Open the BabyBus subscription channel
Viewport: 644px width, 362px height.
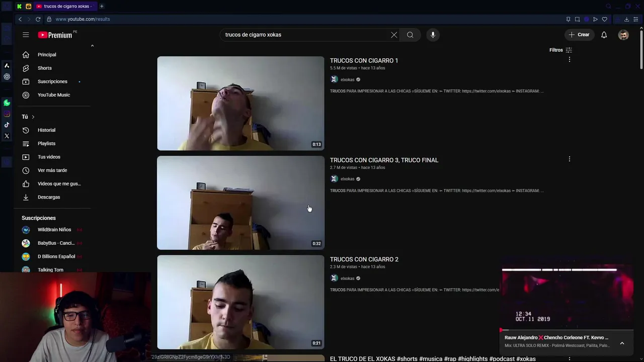(x=55, y=243)
